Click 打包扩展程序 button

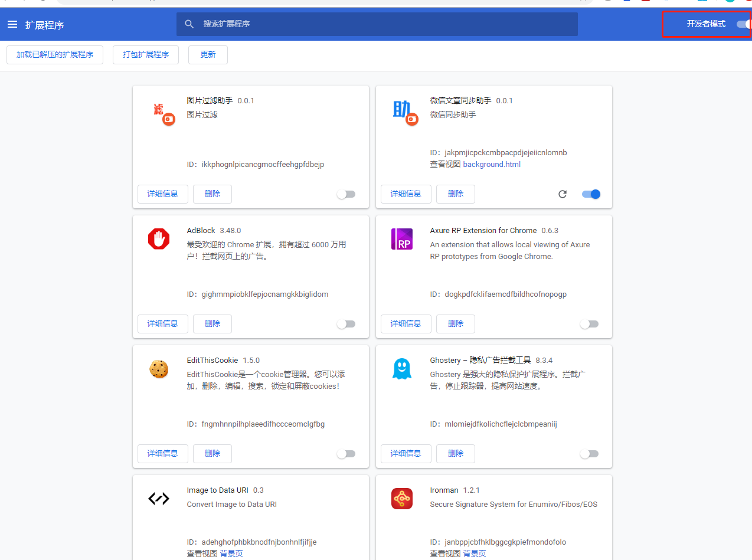146,54
